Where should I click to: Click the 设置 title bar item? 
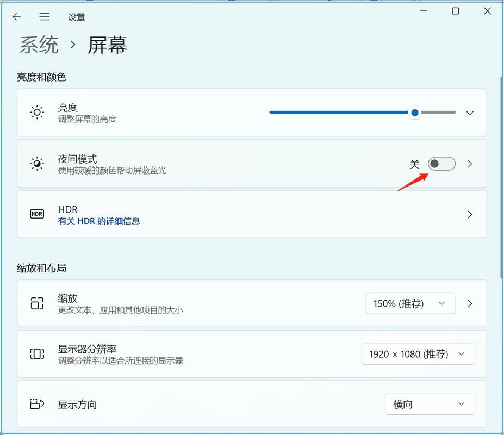click(77, 17)
